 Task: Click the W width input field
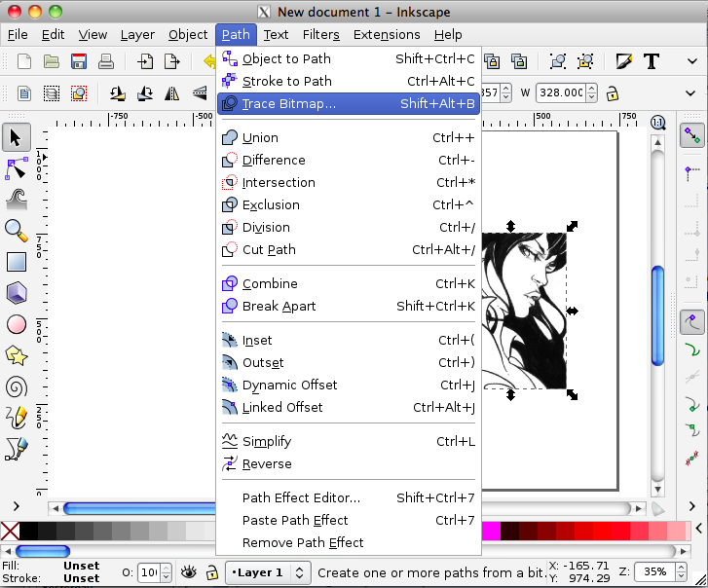561,92
